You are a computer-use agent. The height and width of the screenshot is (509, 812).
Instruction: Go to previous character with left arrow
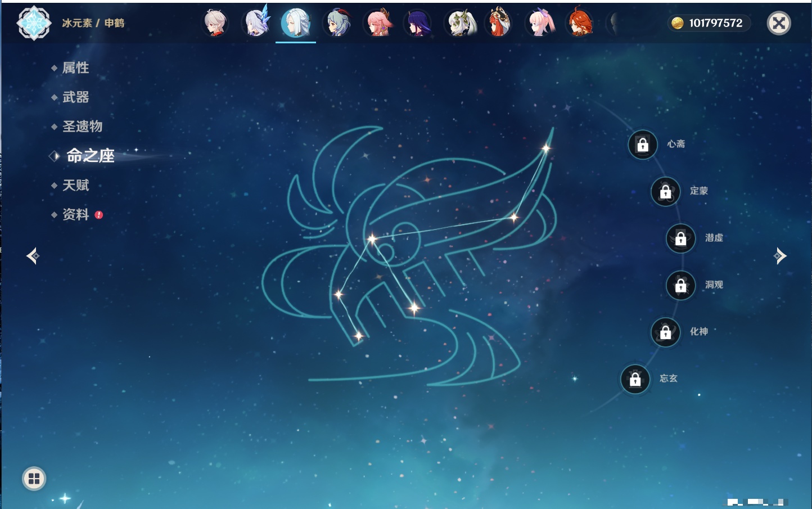[33, 256]
